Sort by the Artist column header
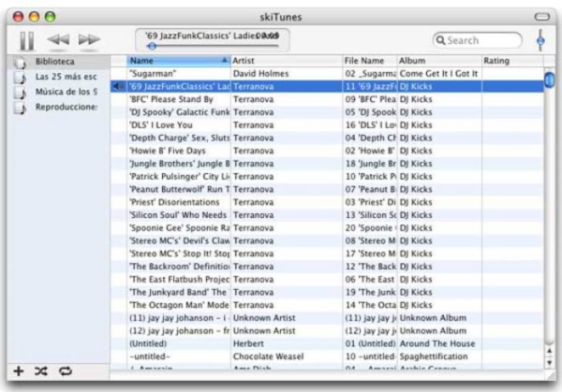The image size is (562, 392). (287, 61)
